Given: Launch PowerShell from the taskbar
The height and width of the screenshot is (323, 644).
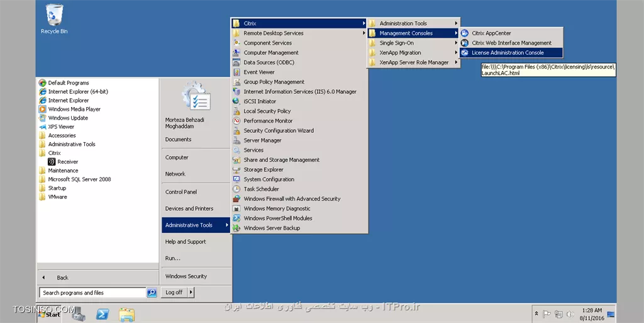Looking at the screenshot, I should point(103,314).
